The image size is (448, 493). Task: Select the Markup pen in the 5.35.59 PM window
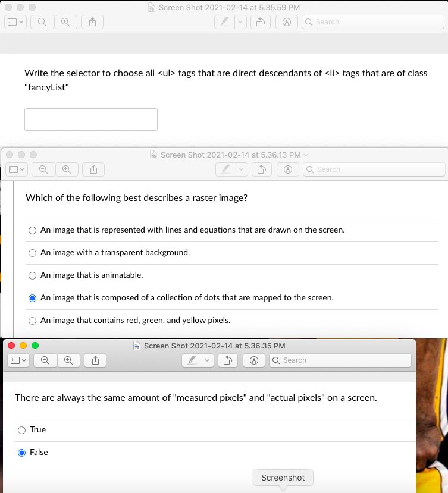(x=225, y=22)
